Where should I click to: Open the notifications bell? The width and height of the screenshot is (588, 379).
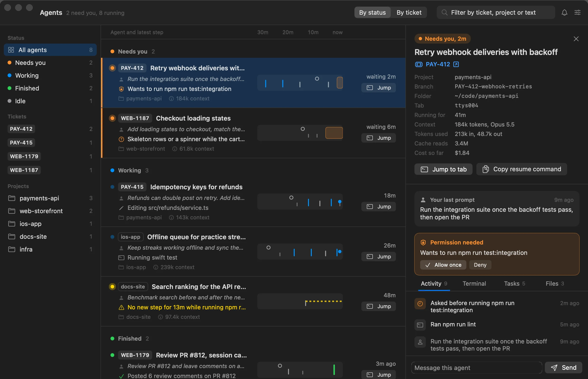click(564, 13)
